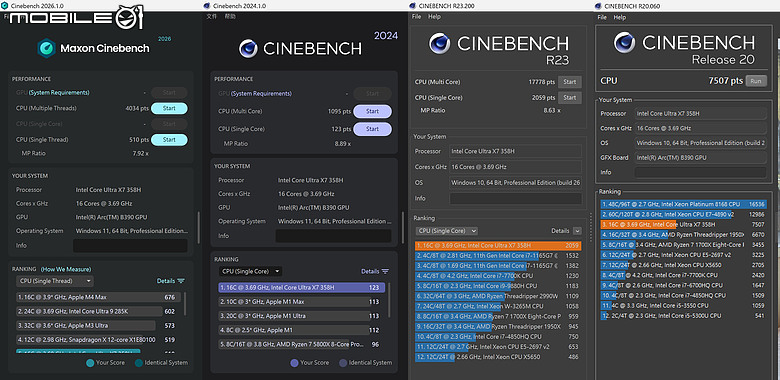Select the Core Ultra X7 358H row in Cinebench 2024
The image size is (780, 380).
(x=301, y=287)
